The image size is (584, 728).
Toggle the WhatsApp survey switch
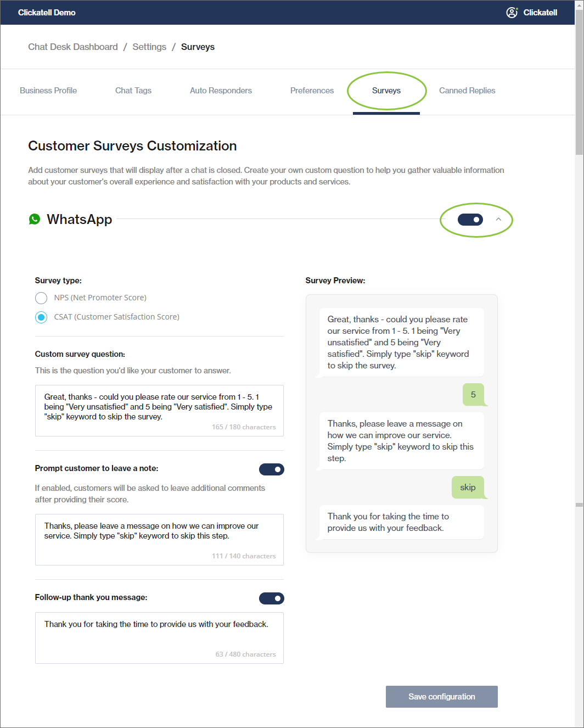(x=470, y=220)
